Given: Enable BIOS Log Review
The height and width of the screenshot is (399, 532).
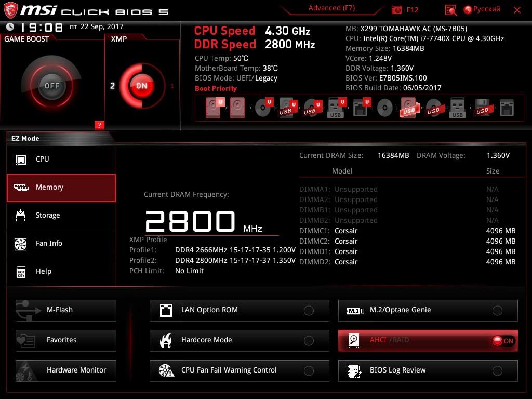Looking at the screenshot, I should (x=428, y=370).
